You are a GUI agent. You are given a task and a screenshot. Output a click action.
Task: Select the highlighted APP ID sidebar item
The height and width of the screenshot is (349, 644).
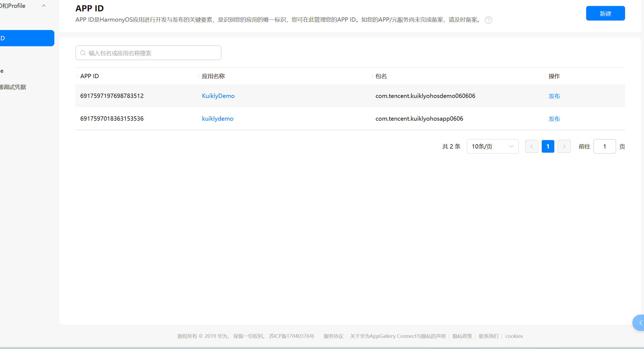pos(16,38)
